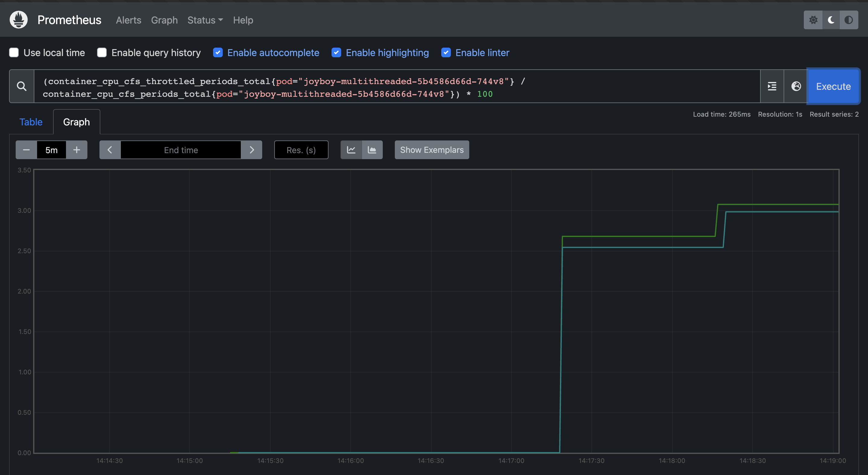The height and width of the screenshot is (475, 868).
Task: Disable the Enable linter checkbox
Action: (x=446, y=52)
